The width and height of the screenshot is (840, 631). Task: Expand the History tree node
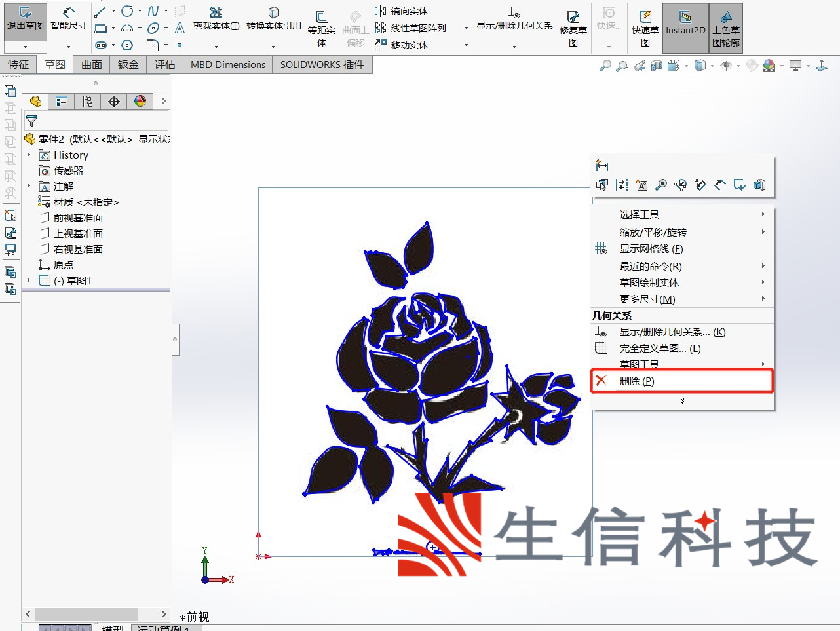pos(29,155)
